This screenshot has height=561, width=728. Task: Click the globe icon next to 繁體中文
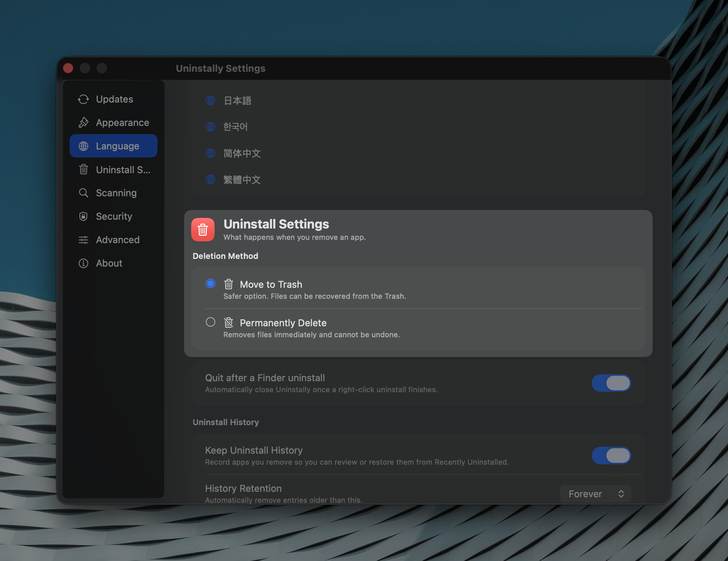pyautogui.click(x=211, y=179)
